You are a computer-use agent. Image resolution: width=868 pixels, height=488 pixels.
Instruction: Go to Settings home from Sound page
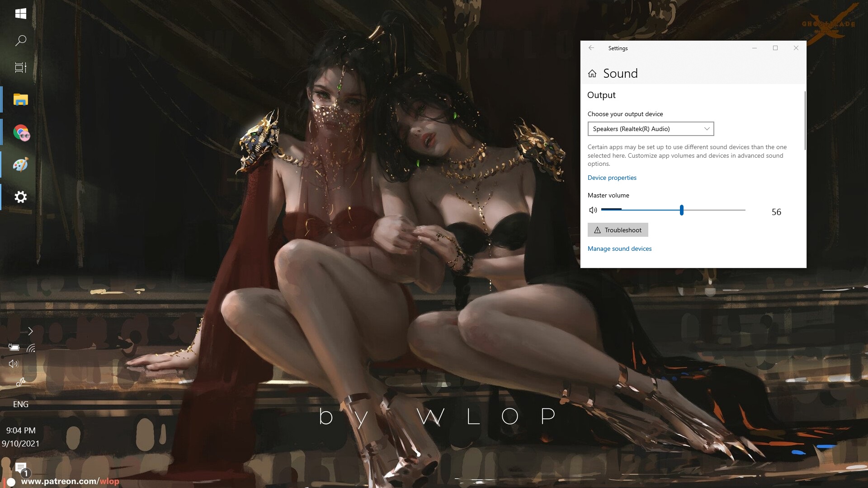click(592, 74)
